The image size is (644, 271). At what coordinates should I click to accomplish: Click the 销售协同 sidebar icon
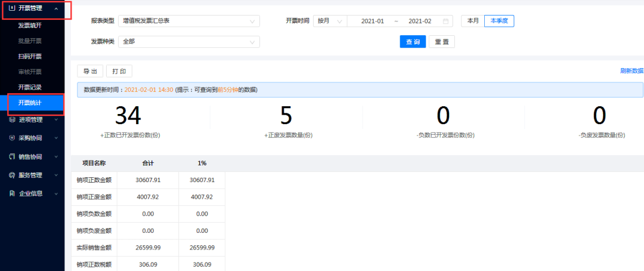(x=12, y=156)
